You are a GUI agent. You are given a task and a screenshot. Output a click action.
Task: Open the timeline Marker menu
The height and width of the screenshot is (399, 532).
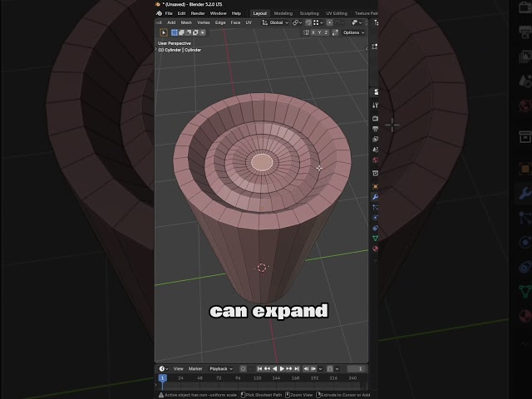[195, 369]
